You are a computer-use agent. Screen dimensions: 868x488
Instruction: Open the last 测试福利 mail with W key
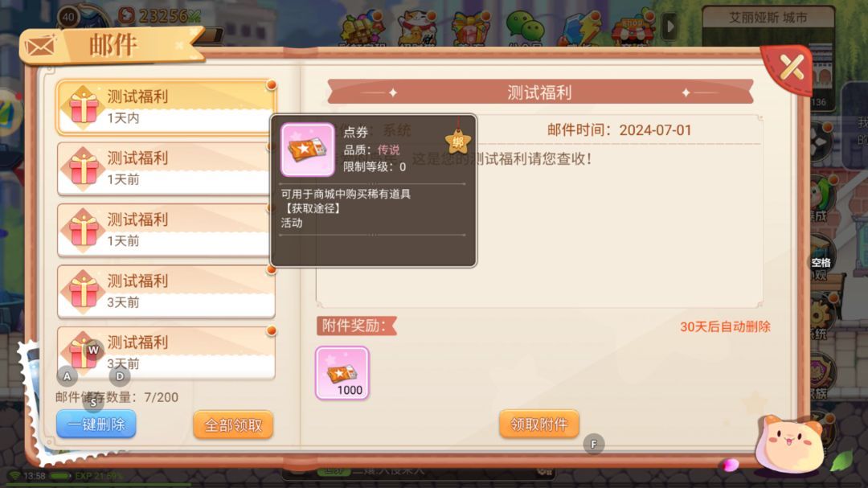pos(166,353)
